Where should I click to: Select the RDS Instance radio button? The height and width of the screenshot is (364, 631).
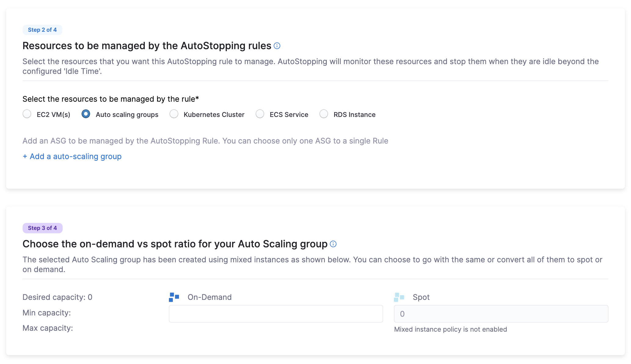pos(324,114)
